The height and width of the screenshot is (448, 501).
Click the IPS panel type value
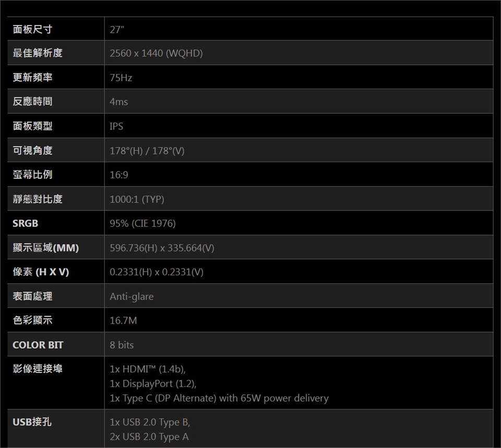click(x=116, y=126)
